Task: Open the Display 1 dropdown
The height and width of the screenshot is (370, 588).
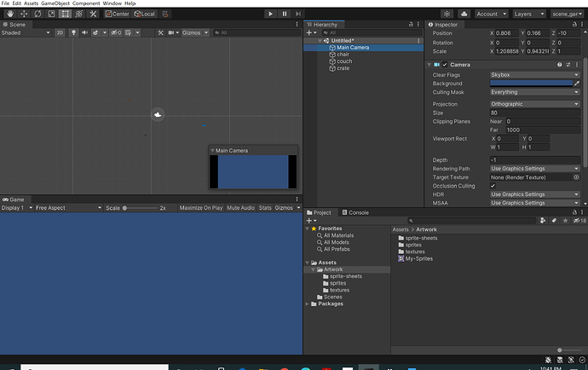Action: [x=16, y=208]
